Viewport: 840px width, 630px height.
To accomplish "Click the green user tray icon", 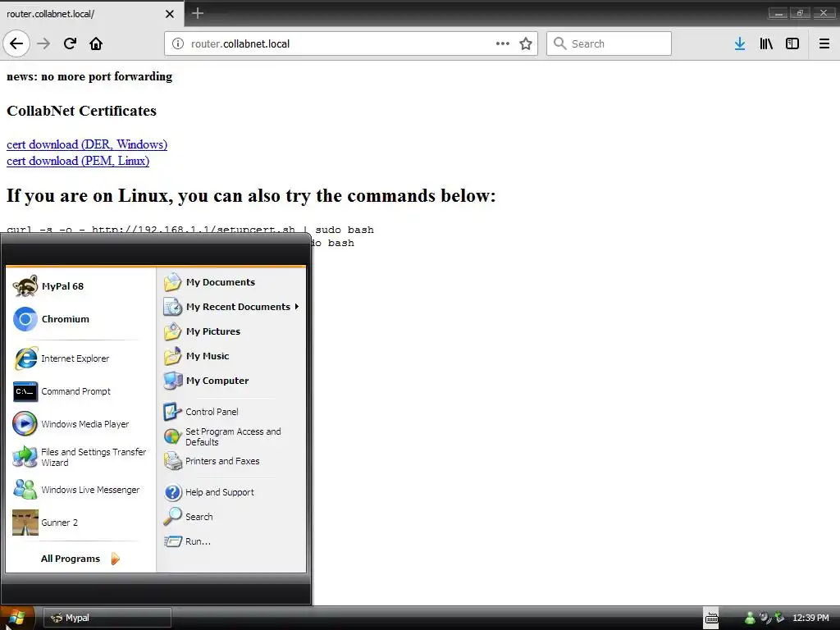I will tap(750, 618).
